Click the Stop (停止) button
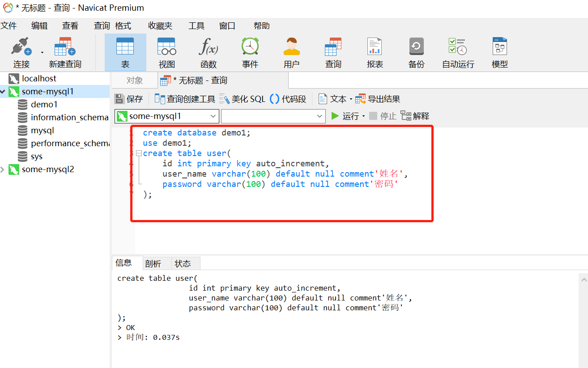 pos(383,116)
